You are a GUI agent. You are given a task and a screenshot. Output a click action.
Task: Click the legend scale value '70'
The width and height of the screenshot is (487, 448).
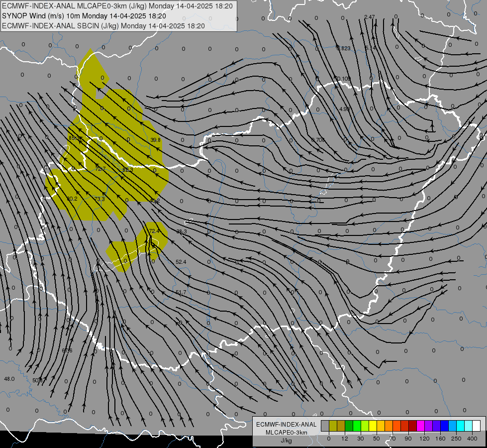(x=392, y=439)
